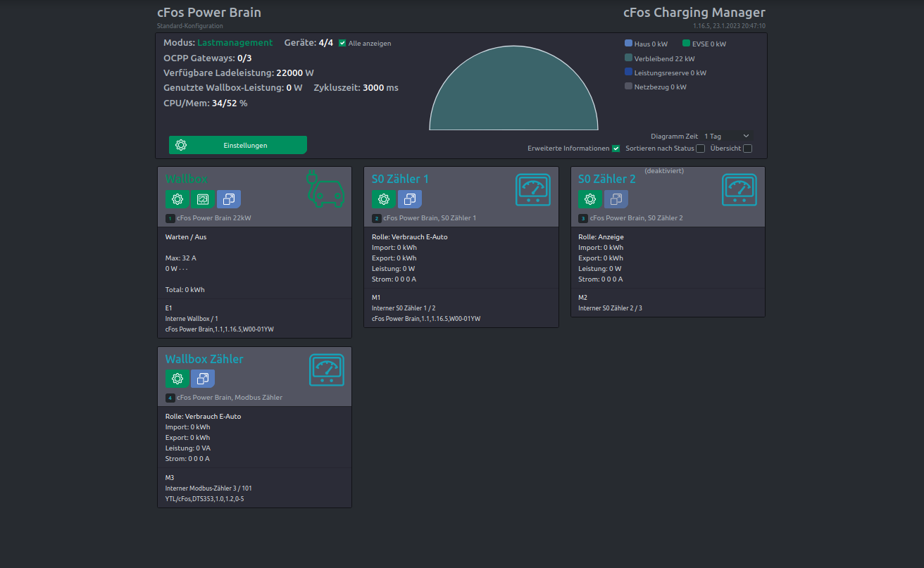
Task: Open S0 Zähler 1 gear settings icon
Action: [384, 199]
